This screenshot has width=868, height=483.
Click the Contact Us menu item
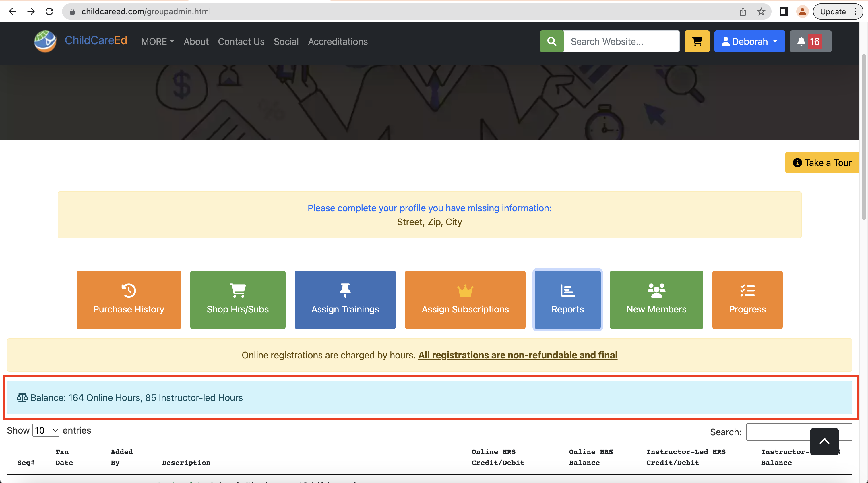pyautogui.click(x=241, y=41)
